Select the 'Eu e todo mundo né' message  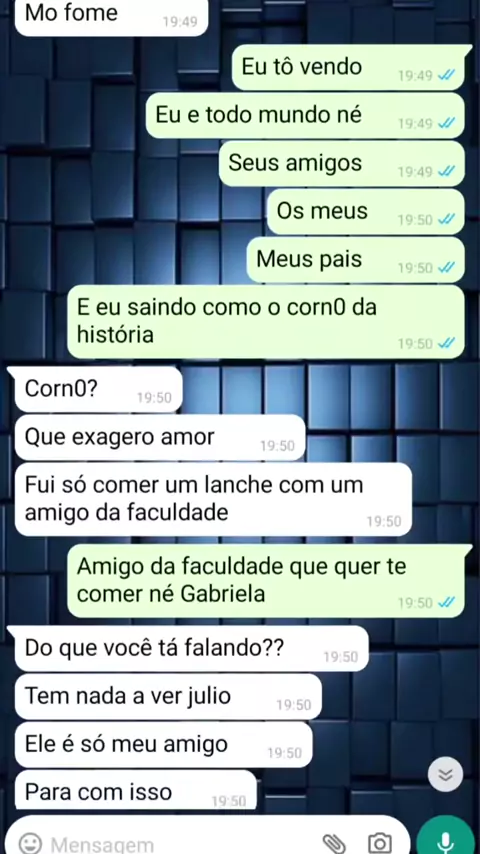tap(305, 115)
